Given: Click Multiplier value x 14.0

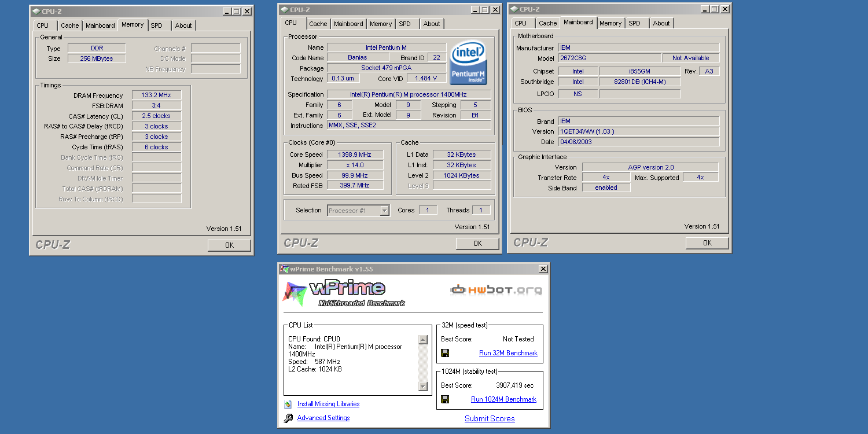Looking at the screenshot, I should 356,165.
